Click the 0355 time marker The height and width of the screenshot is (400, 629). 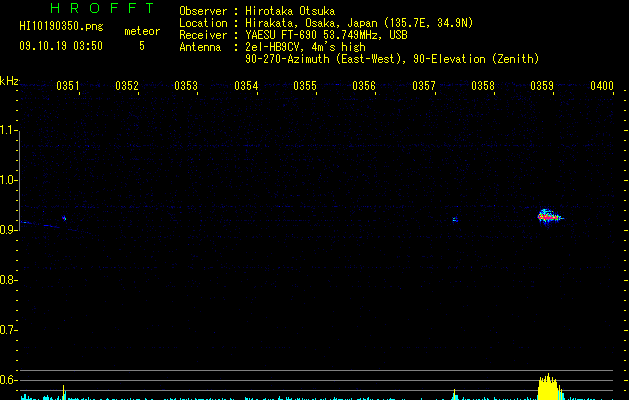tap(305, 86)
